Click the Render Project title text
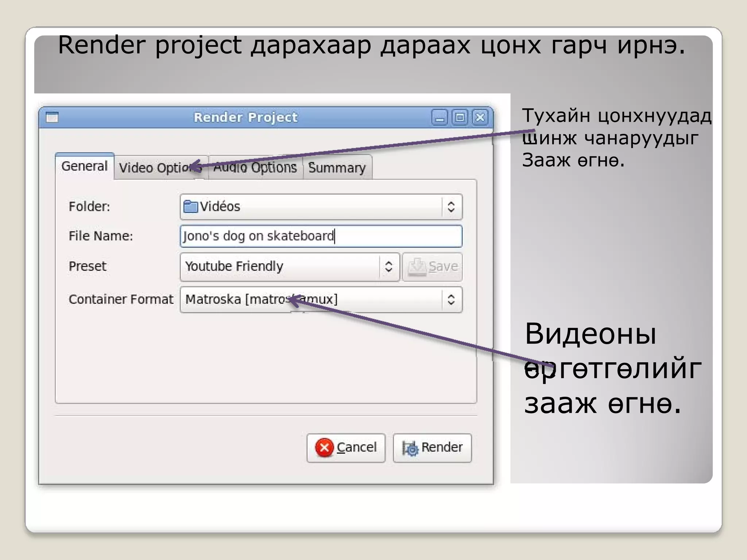747x560 pixels. (245, 117)
